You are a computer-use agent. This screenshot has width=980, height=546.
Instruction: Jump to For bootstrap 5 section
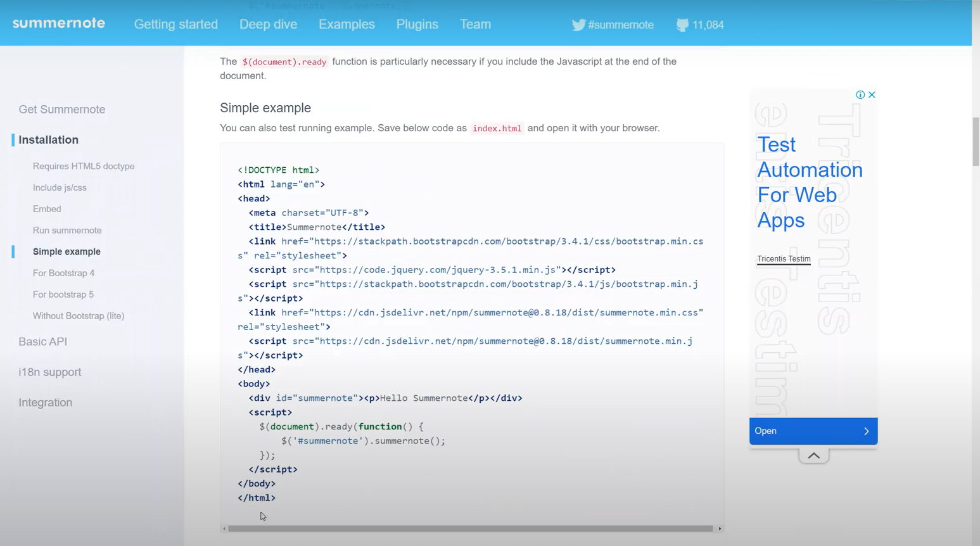(63, 295)
